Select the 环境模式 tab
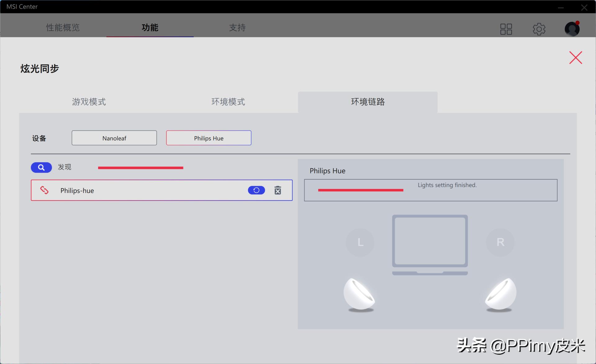This screenshot has height=364, width=596. (x=228, y=102)
